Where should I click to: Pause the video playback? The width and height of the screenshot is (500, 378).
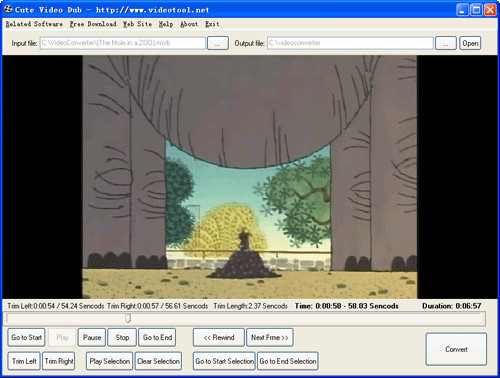pyautogui.click(x=92, y=337)
